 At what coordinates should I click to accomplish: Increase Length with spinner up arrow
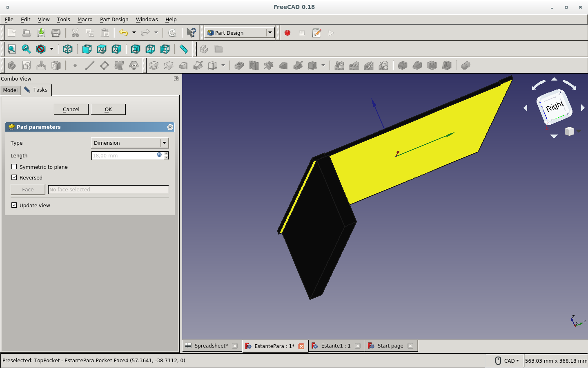coord(166,153)
